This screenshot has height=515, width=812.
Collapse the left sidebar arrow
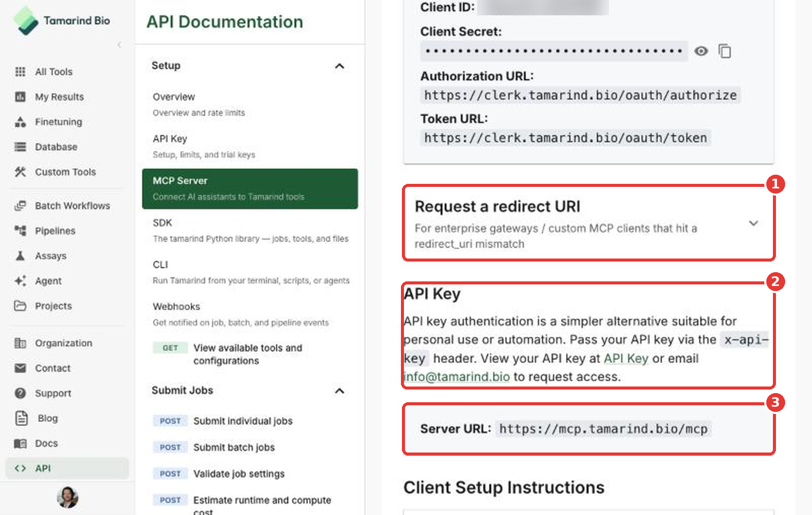(x=119, y=45)
